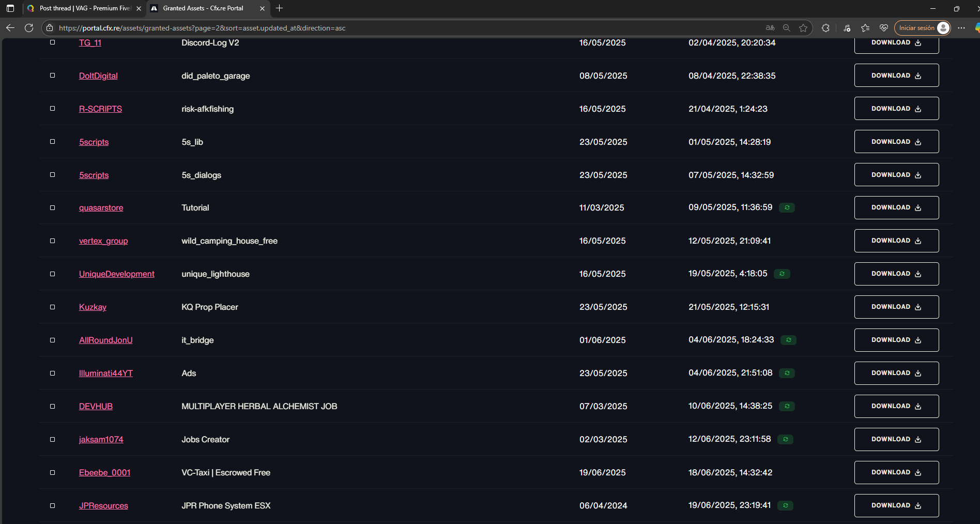
Task: Open the browser extensions menu
Action: pos(825,28)
